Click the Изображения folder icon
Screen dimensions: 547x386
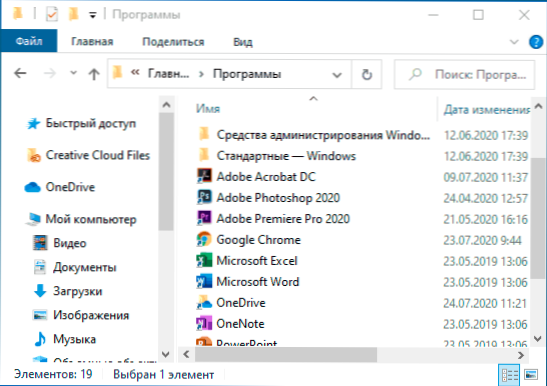click(40, 315)
